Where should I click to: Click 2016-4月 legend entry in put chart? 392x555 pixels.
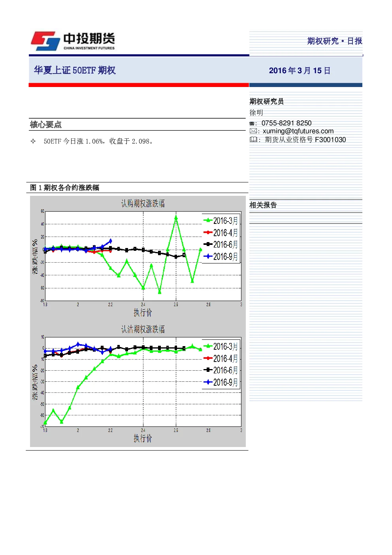221,358
